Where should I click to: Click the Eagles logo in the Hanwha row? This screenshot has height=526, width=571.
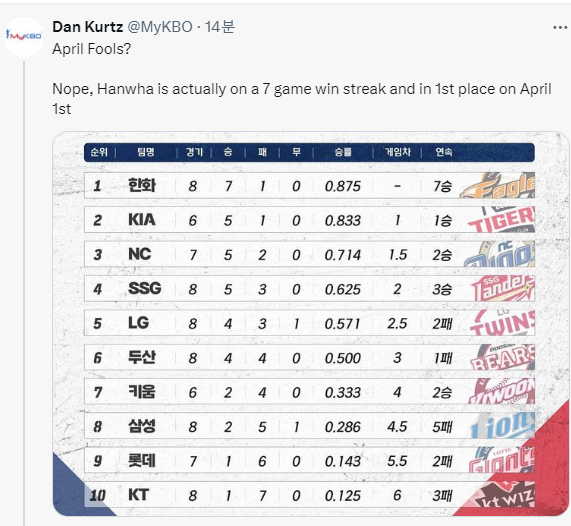click(x=498, y=185)
